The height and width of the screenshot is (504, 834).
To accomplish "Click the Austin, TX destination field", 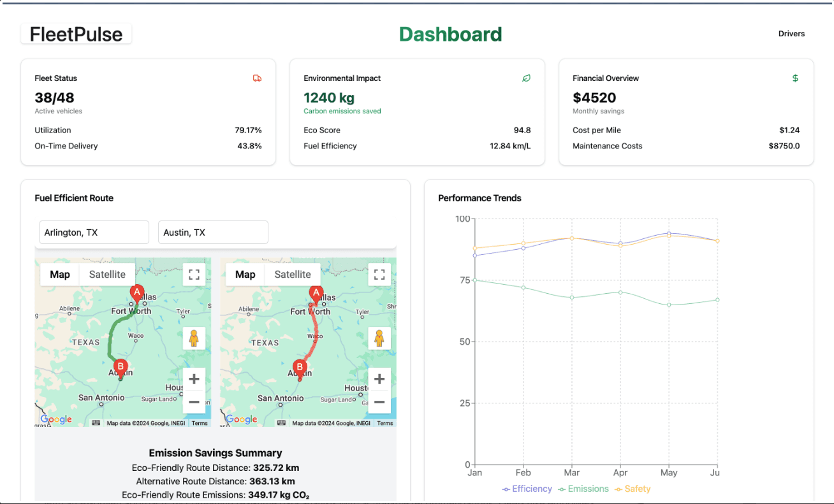I will click(213, 233).
